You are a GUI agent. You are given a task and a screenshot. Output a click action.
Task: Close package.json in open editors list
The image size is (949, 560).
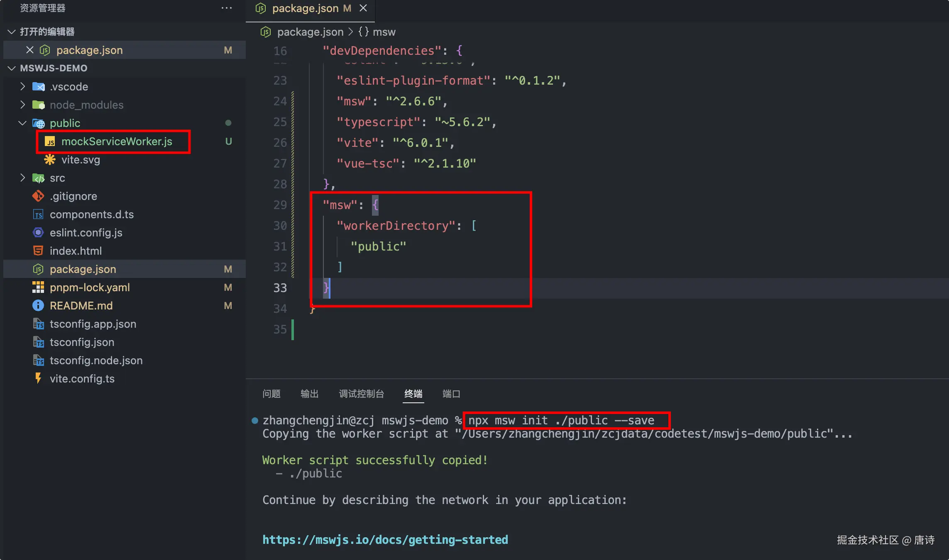tap(30, 50)
